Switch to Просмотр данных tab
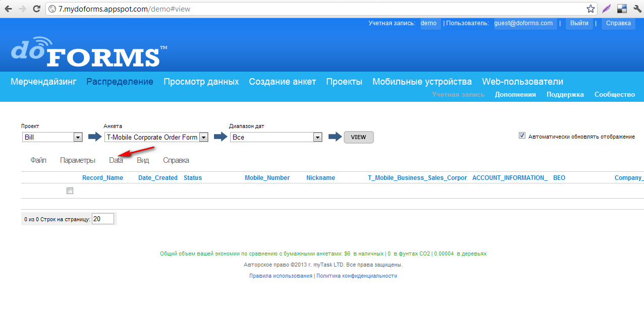 [201, 82]
